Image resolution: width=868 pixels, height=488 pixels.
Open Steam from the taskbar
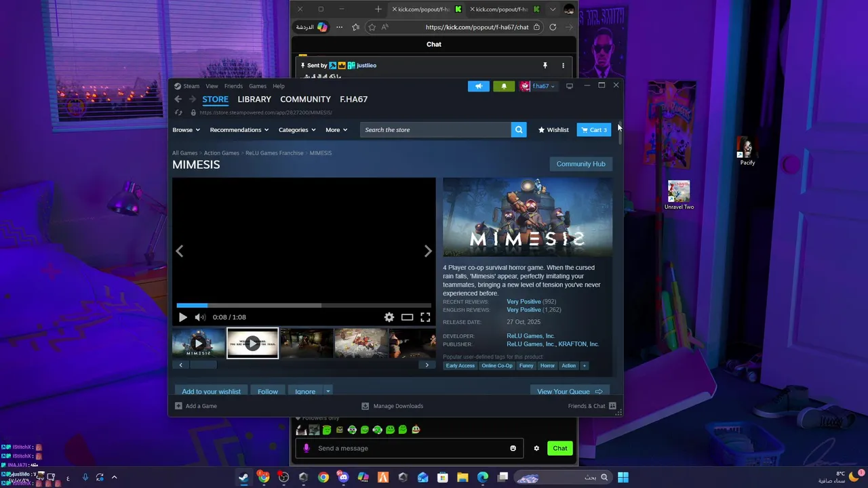click(243, 477)
